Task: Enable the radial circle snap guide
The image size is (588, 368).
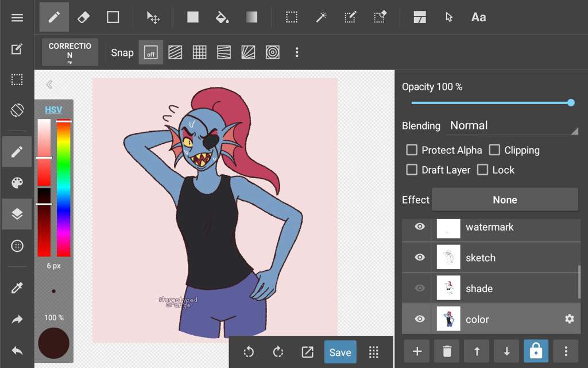Action: tap(273, 52)
